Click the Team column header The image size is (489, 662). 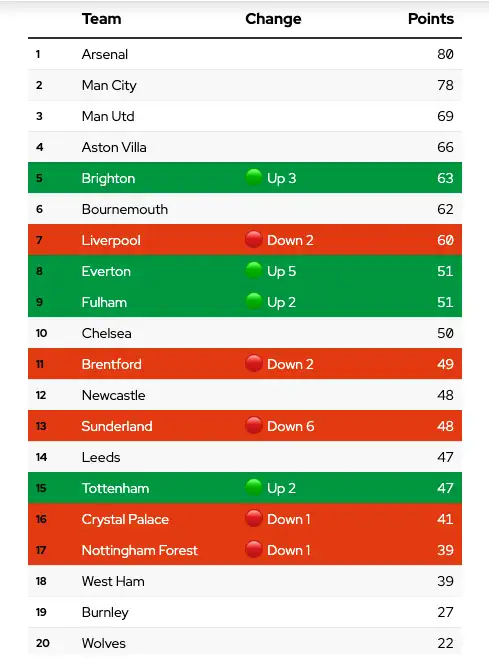coord(101,19)
